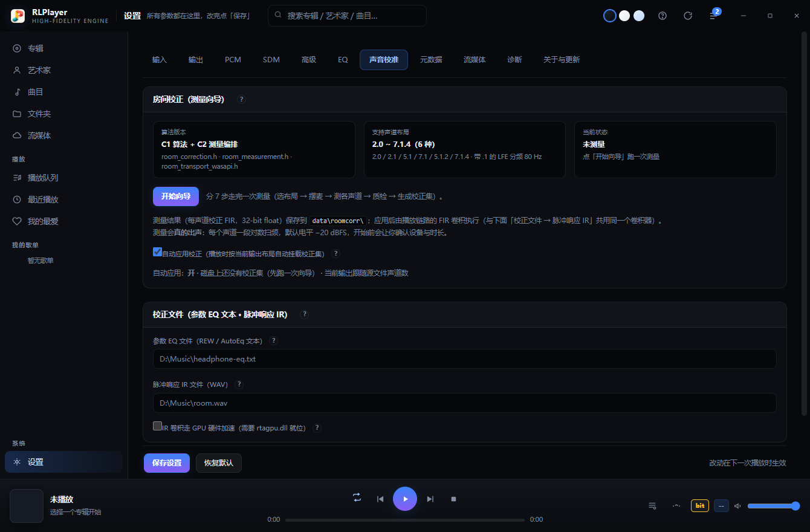
Task: Click the playback progress bar
Action: click(405, 520)
